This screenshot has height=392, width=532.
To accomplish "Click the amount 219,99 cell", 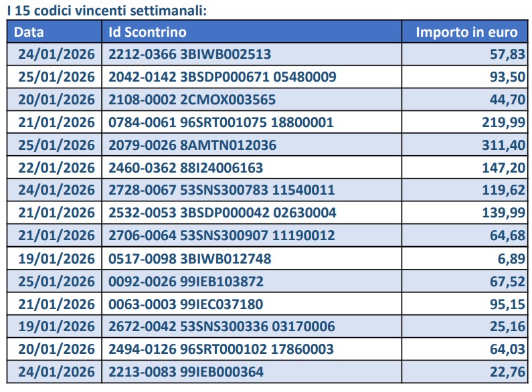I will pos(503,122).
